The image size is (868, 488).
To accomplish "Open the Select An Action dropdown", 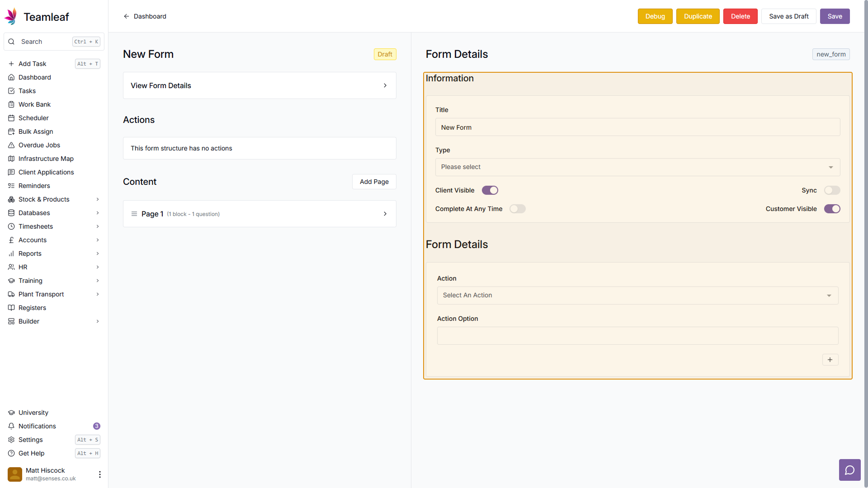I will coord(637,296).
